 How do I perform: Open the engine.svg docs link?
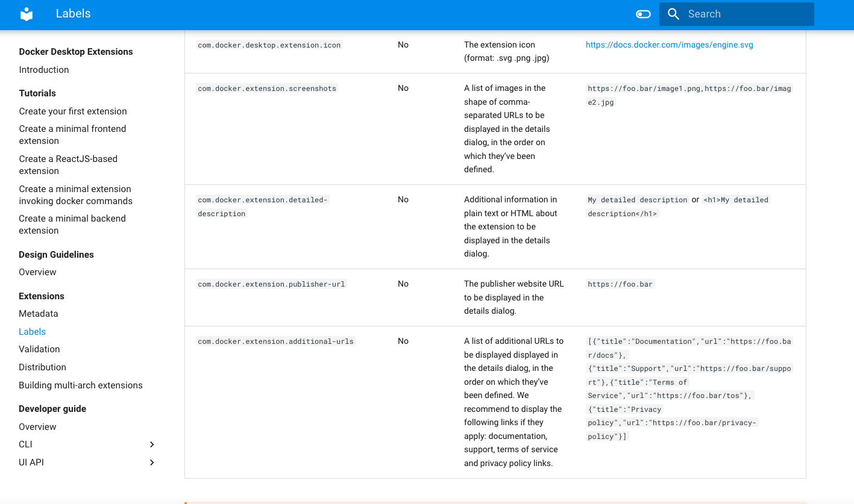(670, 45)
